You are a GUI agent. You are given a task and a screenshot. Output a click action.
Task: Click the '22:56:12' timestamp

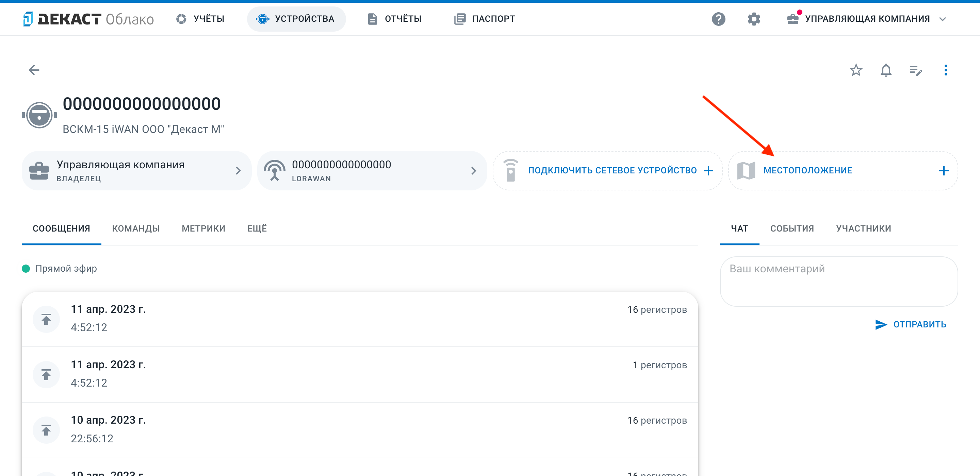coord(92,438)
